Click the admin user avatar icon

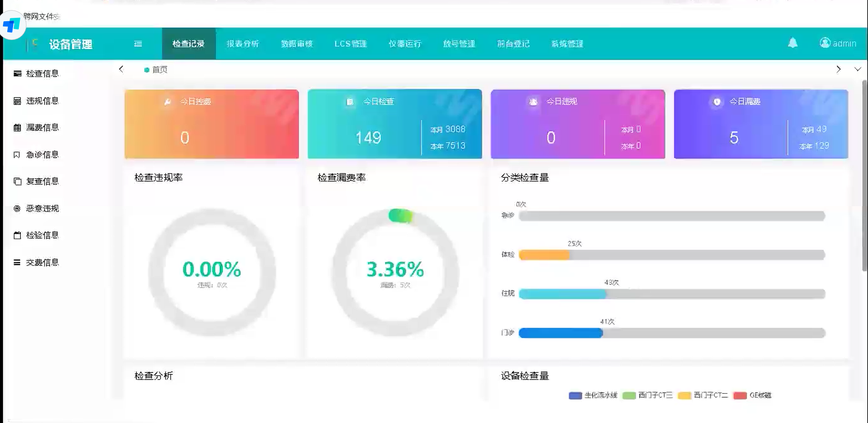point(825,43)
